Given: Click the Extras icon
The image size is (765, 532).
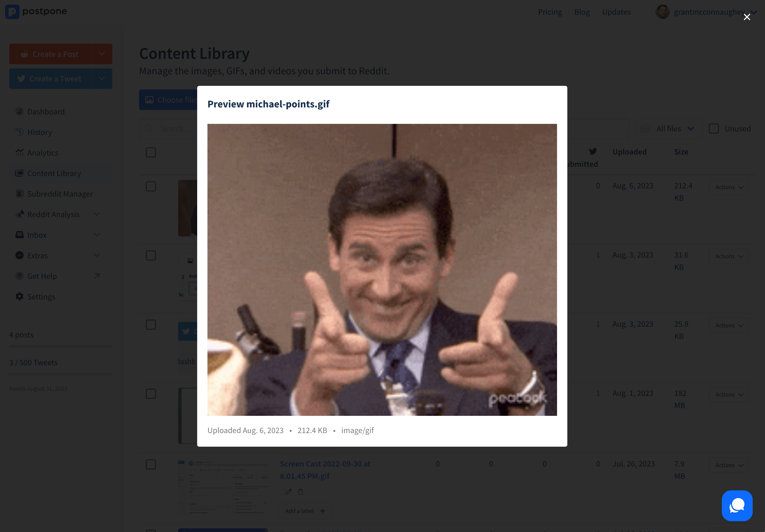Looking at the screenshot, I should (x=20, y=255).
